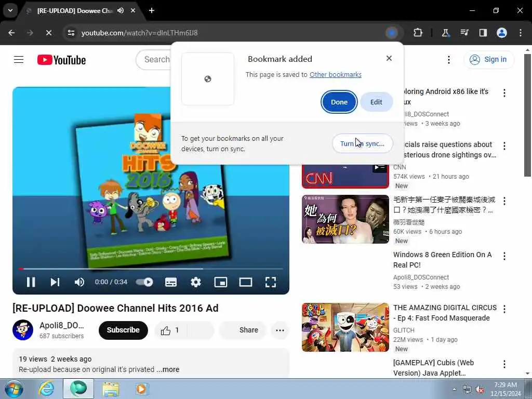Open options for Android x86 video

(504, 93)
